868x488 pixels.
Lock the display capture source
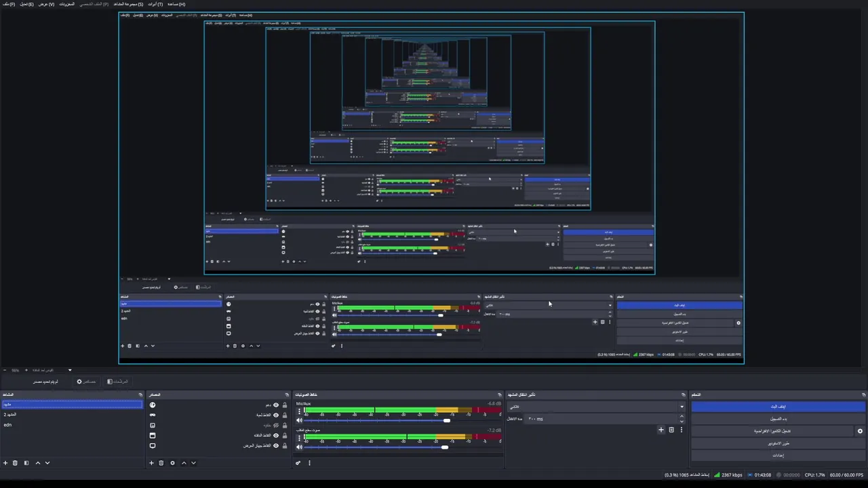point(285,445)
